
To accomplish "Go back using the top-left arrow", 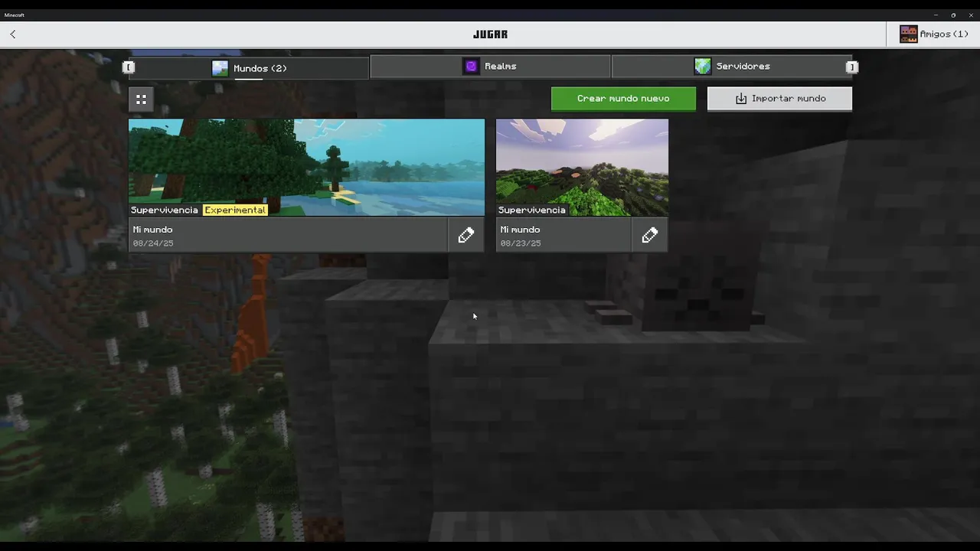I will point(13,34).
